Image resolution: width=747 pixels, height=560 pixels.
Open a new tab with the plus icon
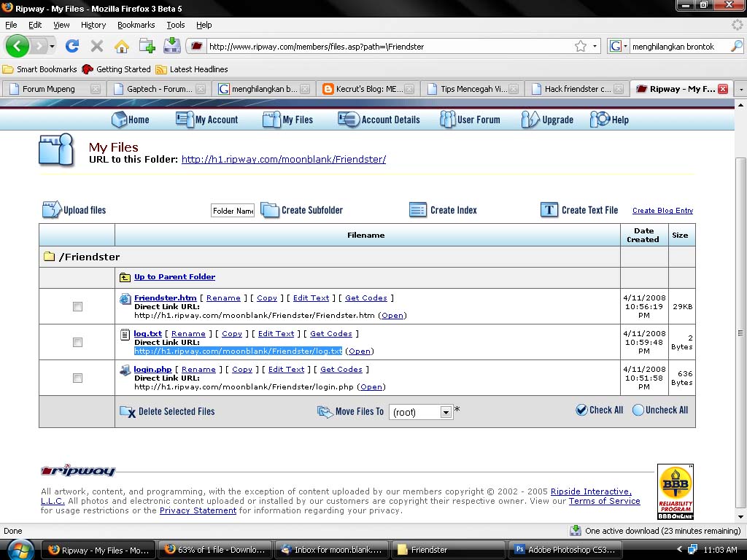pyautogui.click(x=147, y=46)
